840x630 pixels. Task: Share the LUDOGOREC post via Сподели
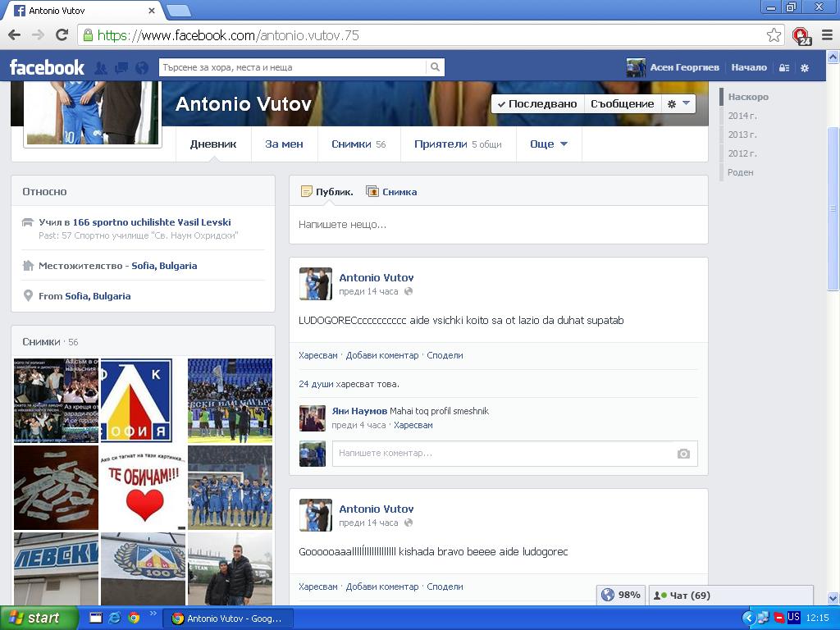click(445, 356)
